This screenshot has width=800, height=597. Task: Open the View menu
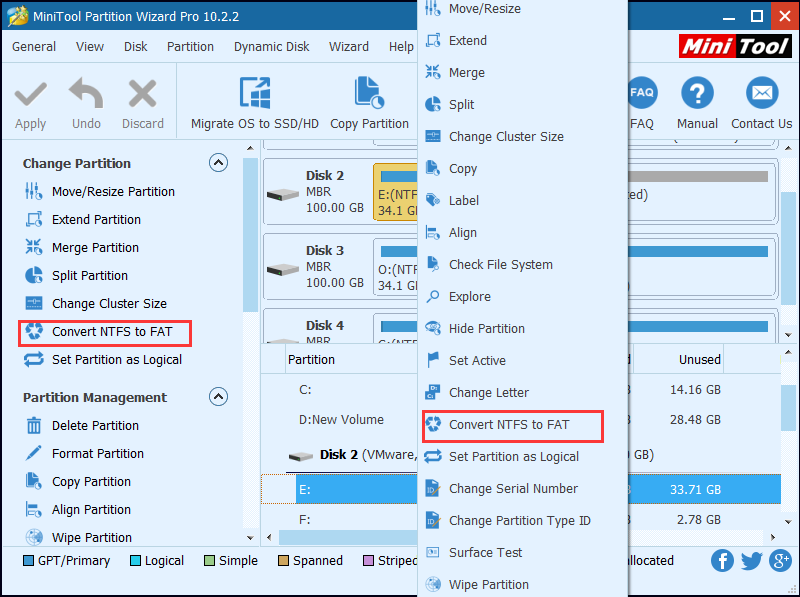[90, 46]
